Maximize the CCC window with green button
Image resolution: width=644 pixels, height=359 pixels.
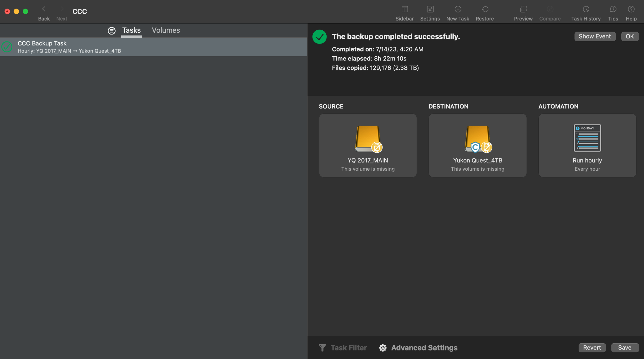click(x=25, y=11)
